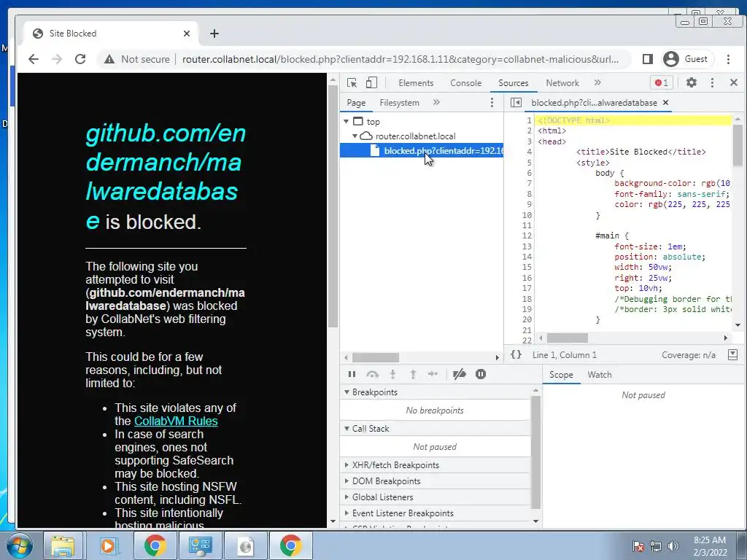Screen dimensions: 747x560
Task: Open the Not secure site info
Action: click(x=137, y=59)
